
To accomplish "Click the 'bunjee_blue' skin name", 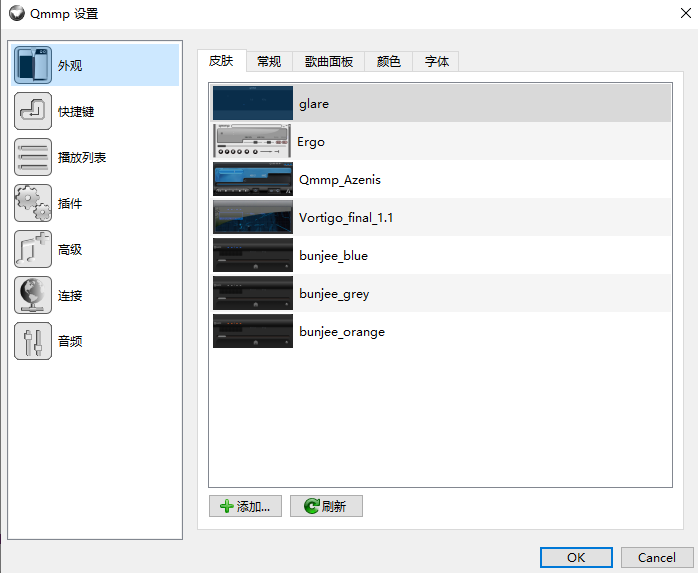I will click(333, 256).
